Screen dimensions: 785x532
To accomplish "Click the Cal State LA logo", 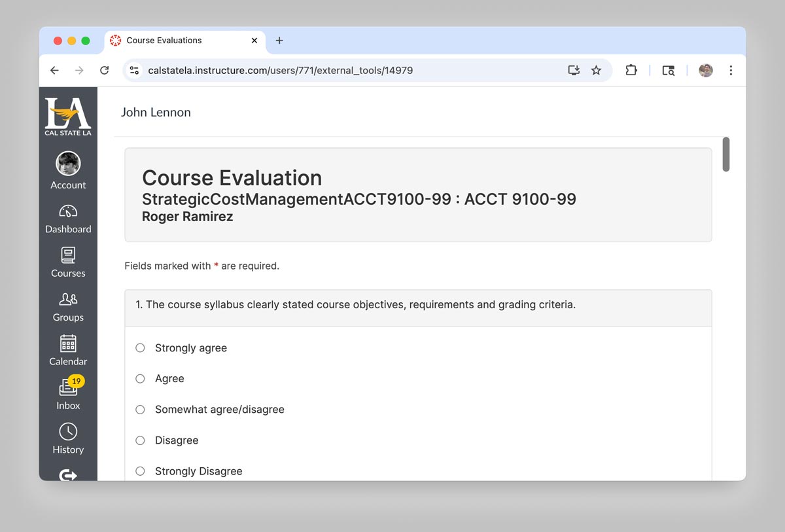I will point(68,115).
